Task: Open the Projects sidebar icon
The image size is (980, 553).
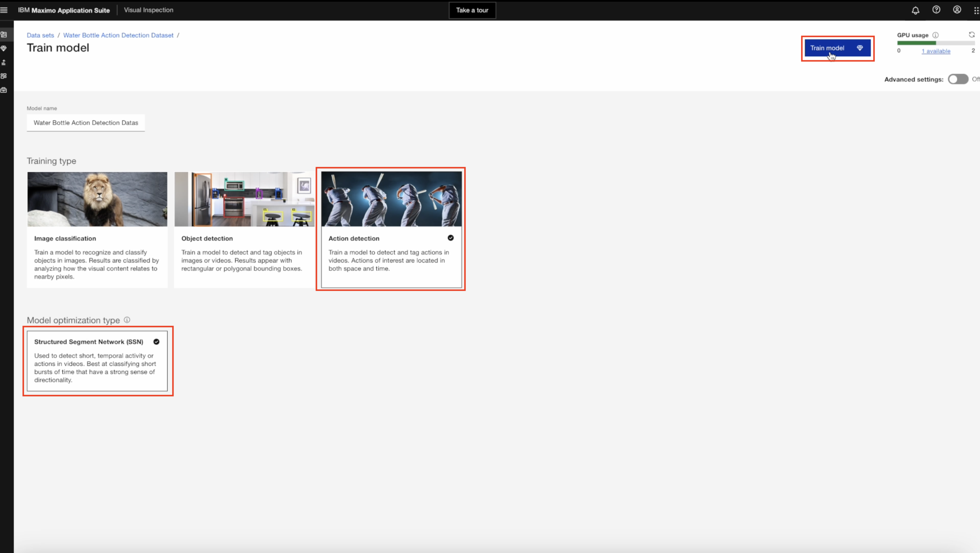Action: click(x=4, y=76)
